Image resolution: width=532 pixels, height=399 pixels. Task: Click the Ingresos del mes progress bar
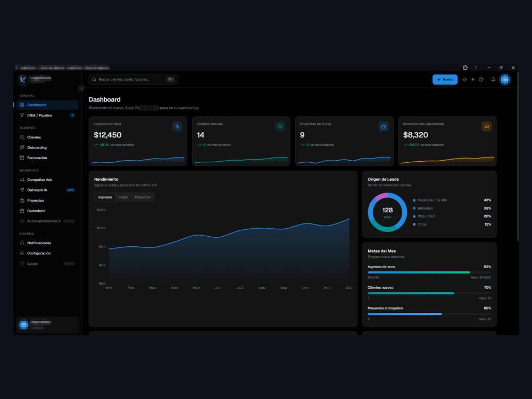429,272
